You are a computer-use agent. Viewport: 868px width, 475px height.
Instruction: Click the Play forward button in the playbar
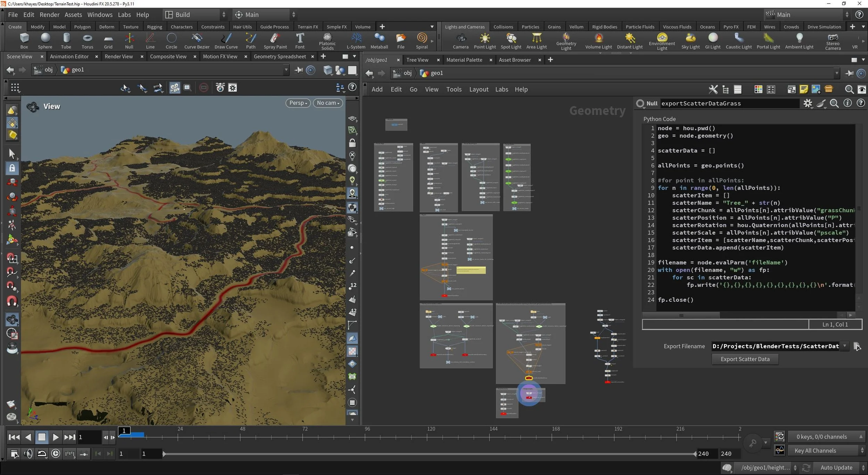pyautogui.click(x=56, y=437)
